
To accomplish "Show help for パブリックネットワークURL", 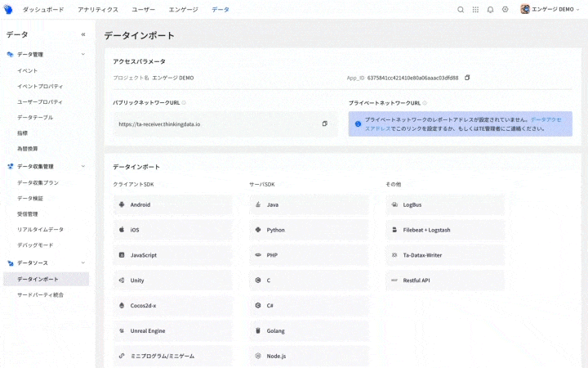I will 184,102.
